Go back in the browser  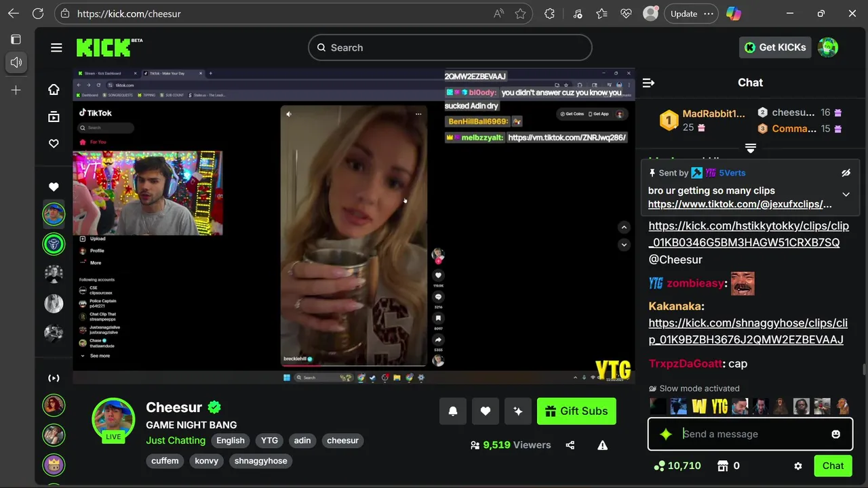14,14
